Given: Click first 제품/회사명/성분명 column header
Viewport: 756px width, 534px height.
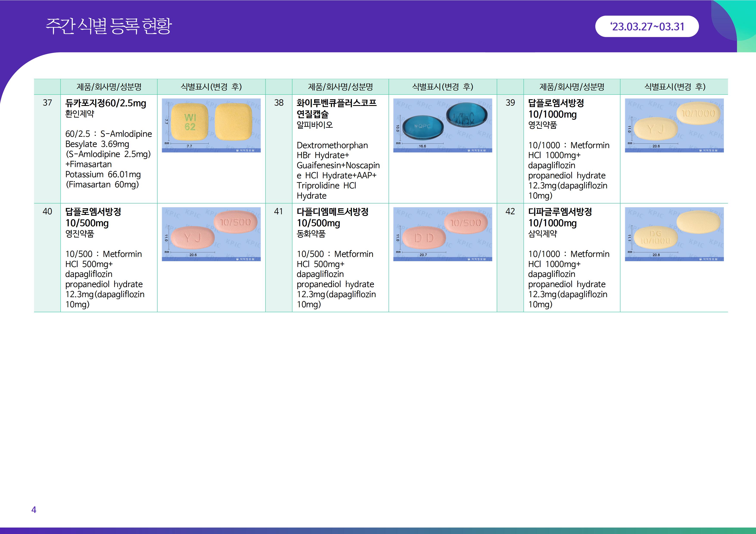Looking at the screenshot, I should [109, 87].
